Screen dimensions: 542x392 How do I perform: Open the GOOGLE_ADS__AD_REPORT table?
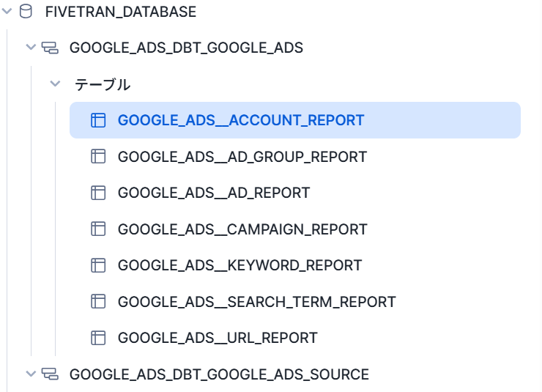click(x=214, y=193)
